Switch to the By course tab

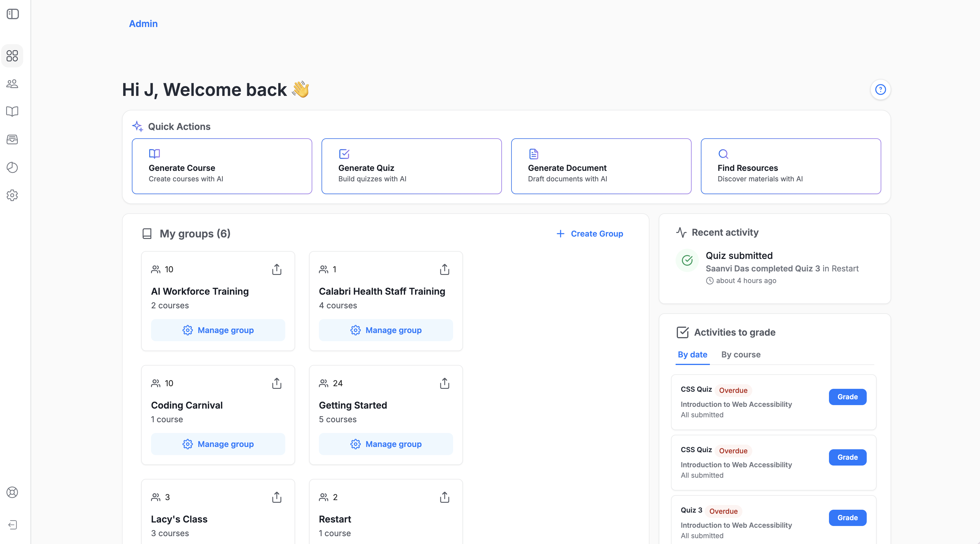pos(740,355)
